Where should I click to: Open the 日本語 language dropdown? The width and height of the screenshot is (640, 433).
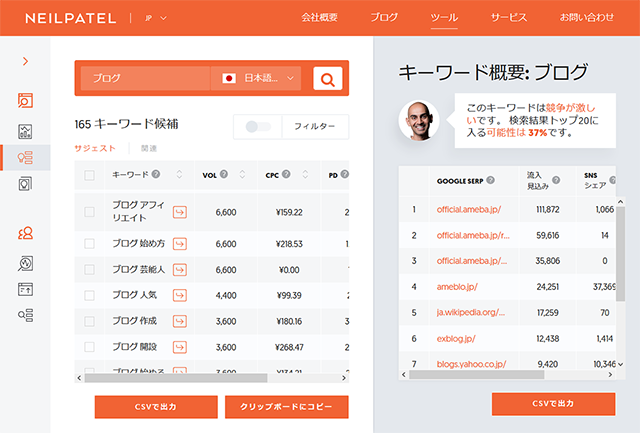pos(256,78)
